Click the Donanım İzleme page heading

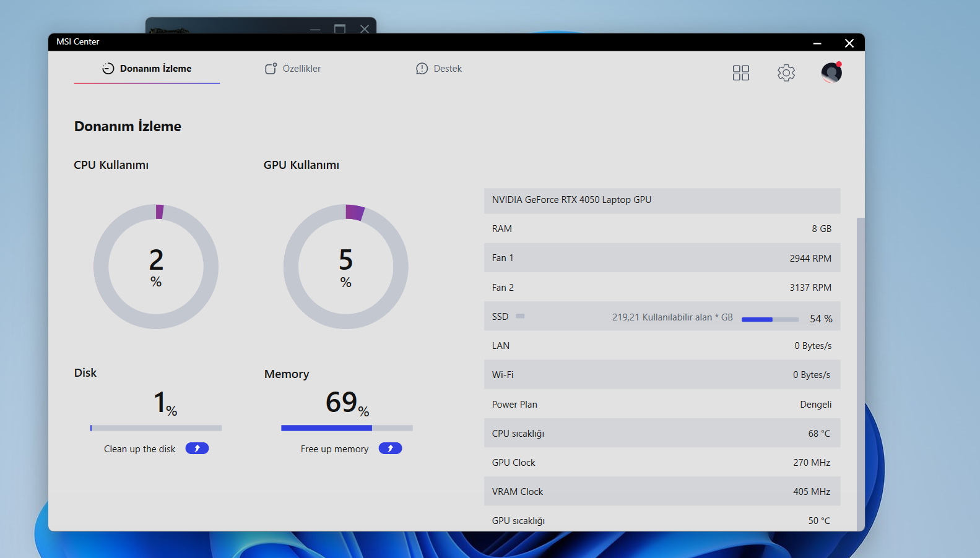128,126
